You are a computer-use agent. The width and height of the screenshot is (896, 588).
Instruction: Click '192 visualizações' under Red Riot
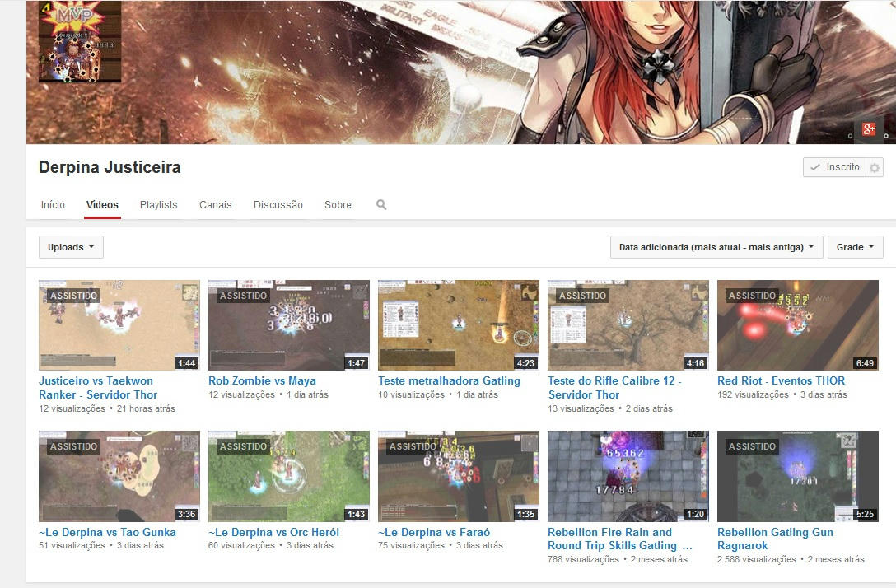pos(754,394)
